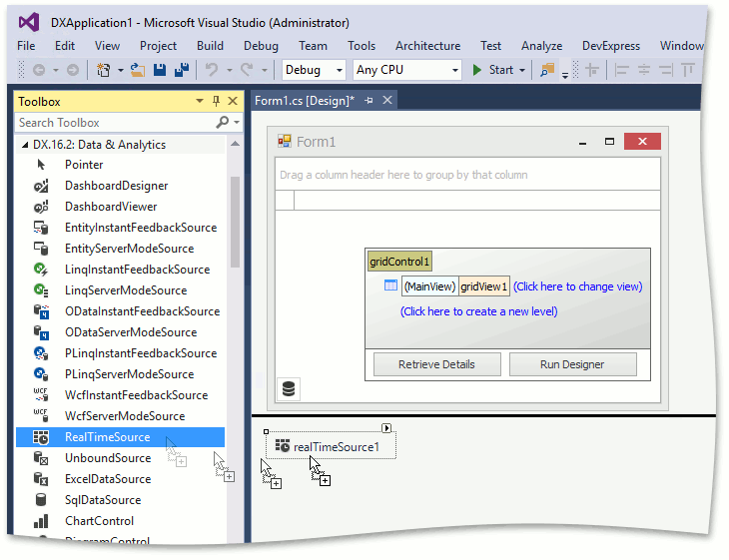Toggle the Toolbox auto-hide pin
729x560 pixels.
click(216, 101)
